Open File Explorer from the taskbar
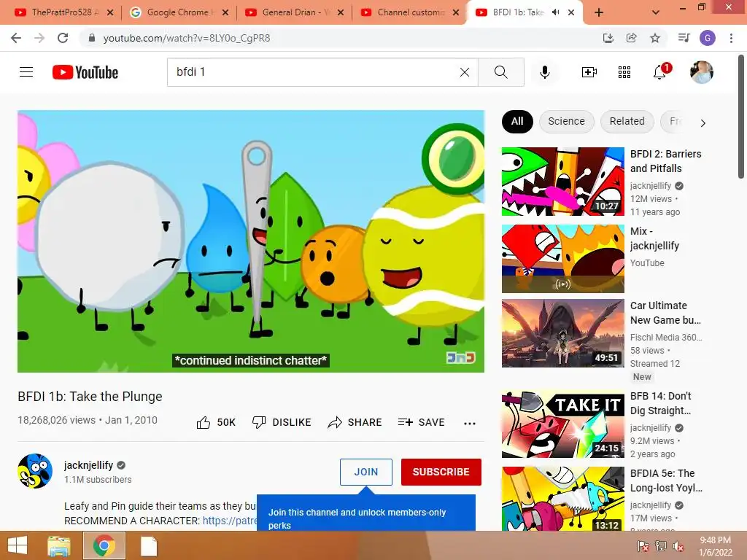This screenshot has height=560, width=747. tap(58, 545)
